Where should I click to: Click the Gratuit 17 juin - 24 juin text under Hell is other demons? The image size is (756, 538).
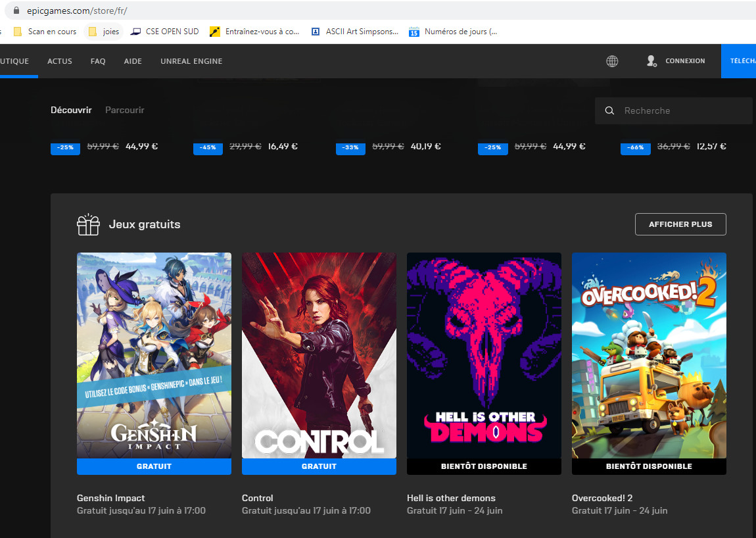pyautogui.click(x=455, y=510)
